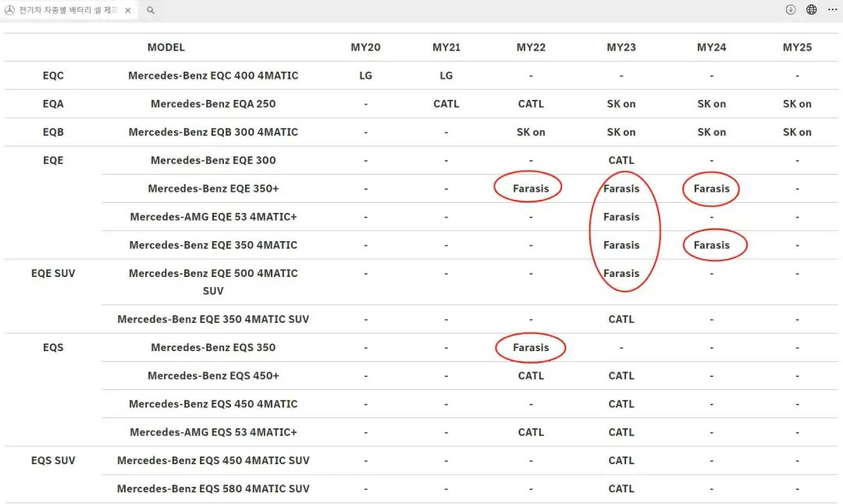843x504 pixels.
Task: Click Mercedes-Benz EQS 580 4MATIC SUV name
Action: point(213,489)
